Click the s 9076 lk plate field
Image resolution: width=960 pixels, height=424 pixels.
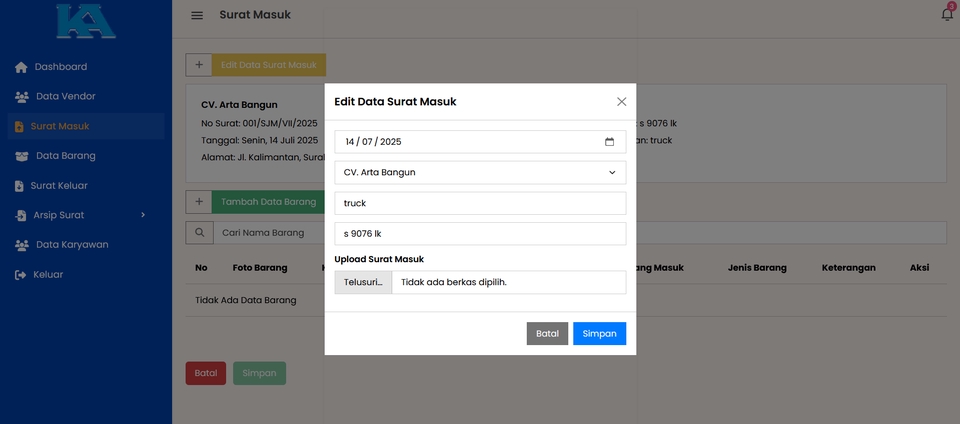(480, 234)
